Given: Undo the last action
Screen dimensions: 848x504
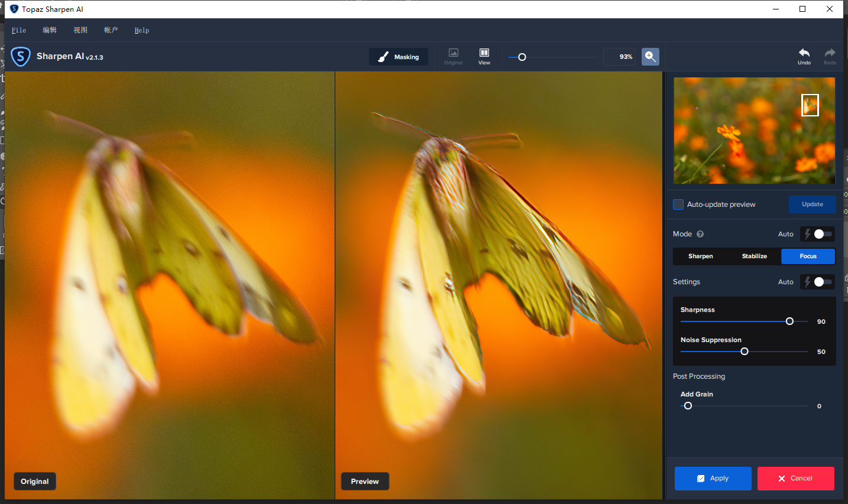Looking at the screenshot, I should pyautogui.click(x=804, y=57).
